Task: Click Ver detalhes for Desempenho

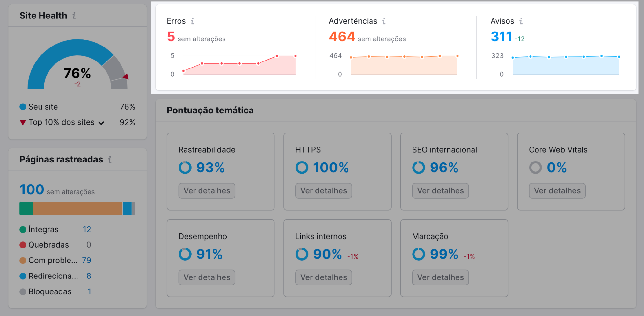Action: pyautogui.click(x=207, y=277)
